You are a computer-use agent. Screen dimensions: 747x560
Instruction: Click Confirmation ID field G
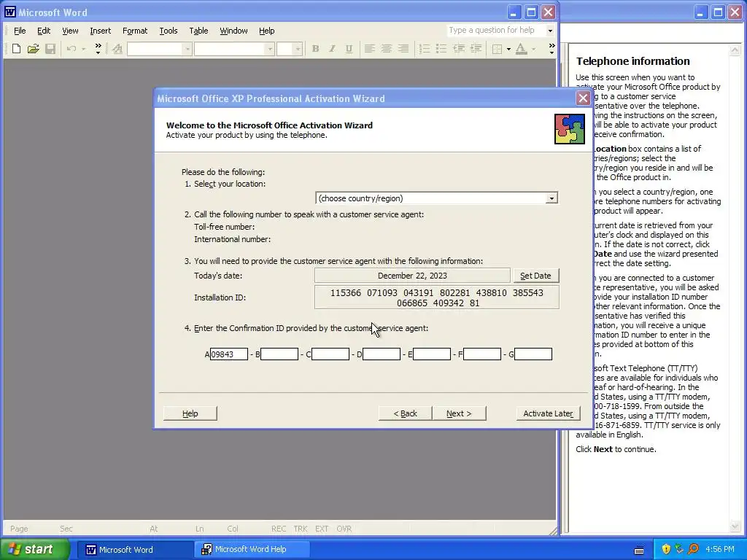533,354
